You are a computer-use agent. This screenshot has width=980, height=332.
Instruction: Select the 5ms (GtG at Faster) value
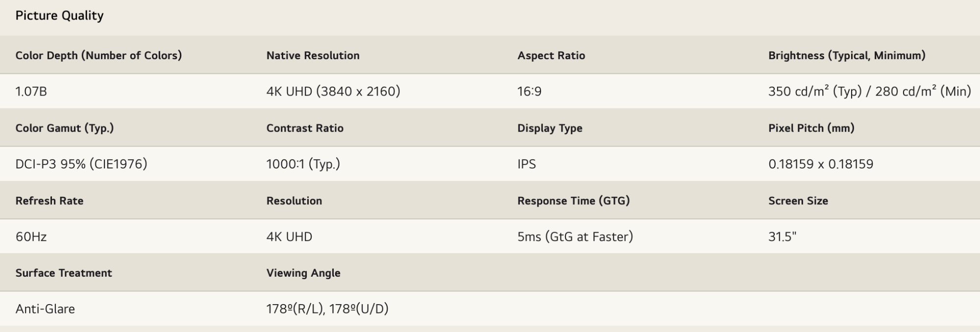coord(575,237)
